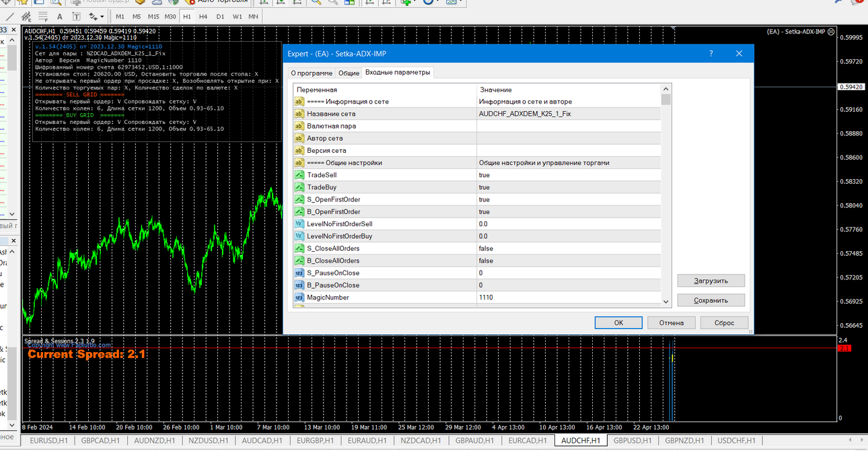This screenshot has width=868, height=451.
Task: Click the parameter list scroll-up arrow
Action: tap(666, 89)
